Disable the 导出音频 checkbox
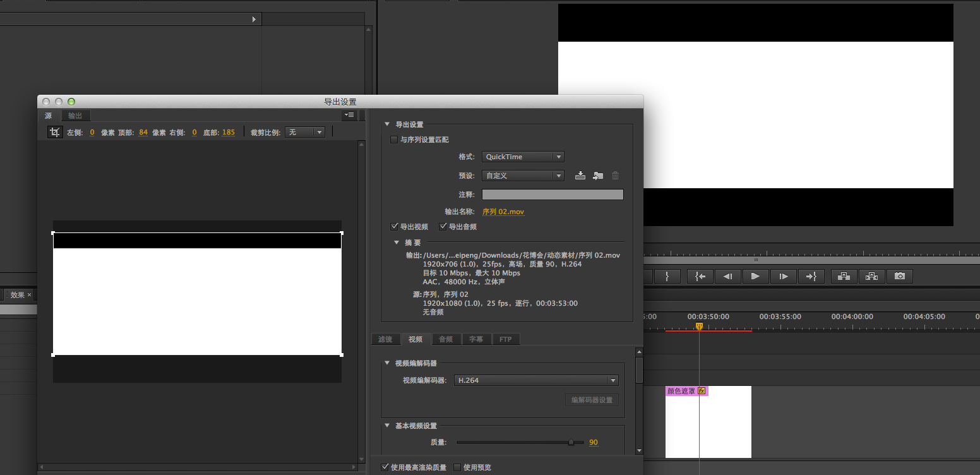 [443, 226]
